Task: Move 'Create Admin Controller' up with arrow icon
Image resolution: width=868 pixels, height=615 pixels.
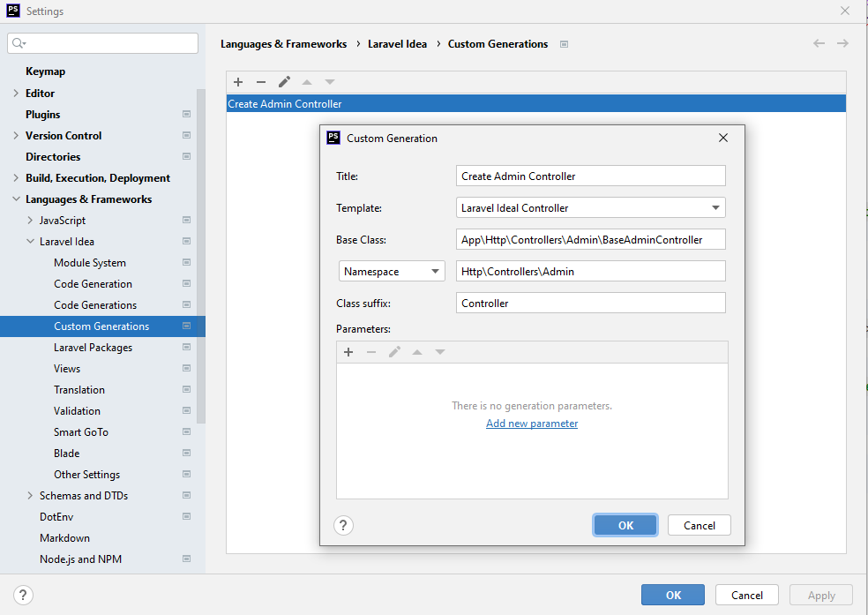Action: tap(306, 82)
